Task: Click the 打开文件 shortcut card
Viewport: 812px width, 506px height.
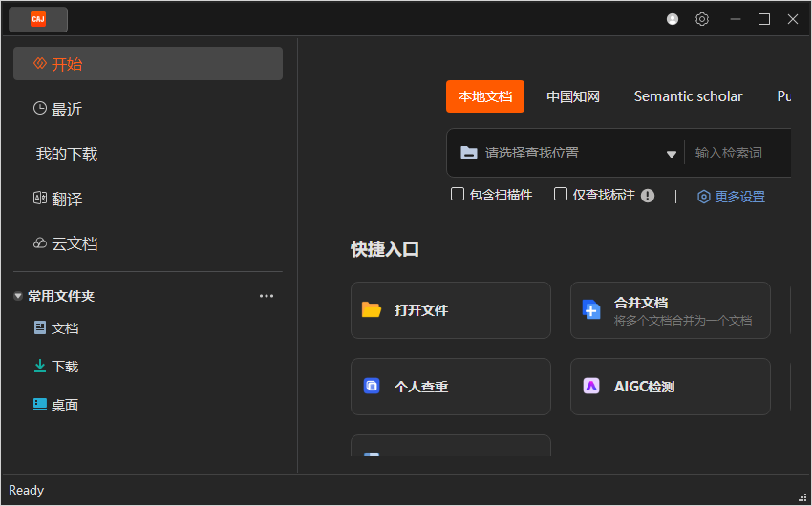Action: click(451, 310)
